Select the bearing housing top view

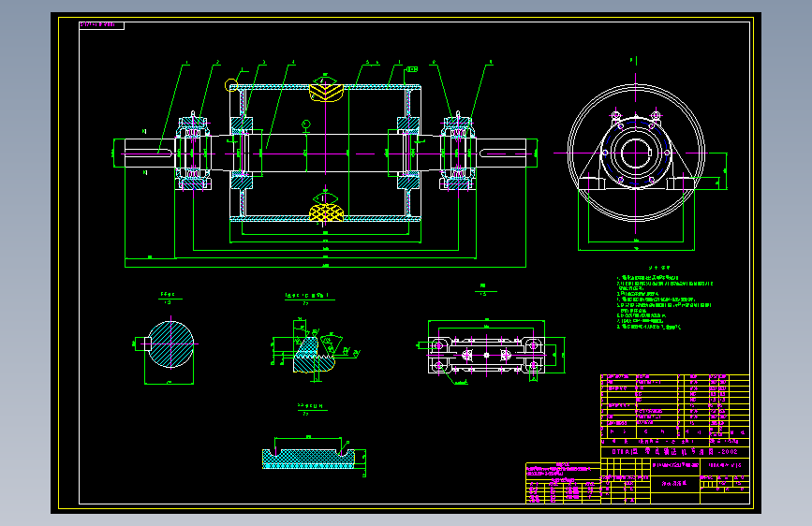486,355
